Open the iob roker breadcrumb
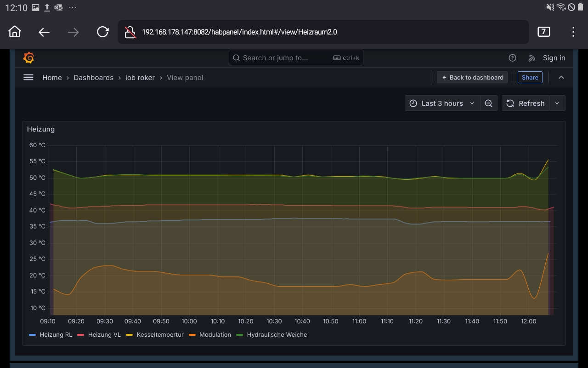The height and width of the screenshot is (368, 588). 140,77
